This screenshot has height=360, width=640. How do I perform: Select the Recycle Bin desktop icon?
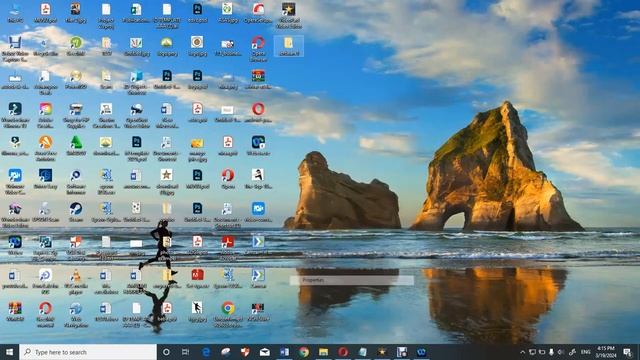[x=45, y=46]
